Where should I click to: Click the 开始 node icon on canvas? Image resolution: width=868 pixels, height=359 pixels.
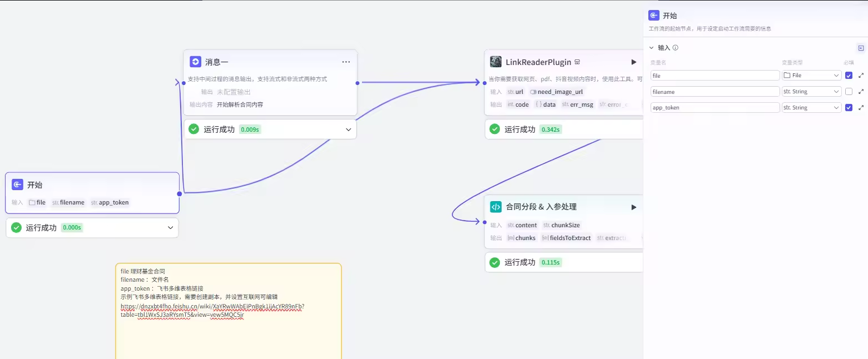[x=17, y=185]
